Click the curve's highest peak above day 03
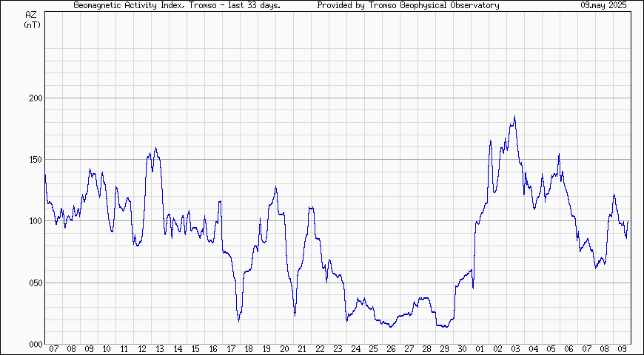The height and width of the screenshot is (355, 644). pos(514,117)
